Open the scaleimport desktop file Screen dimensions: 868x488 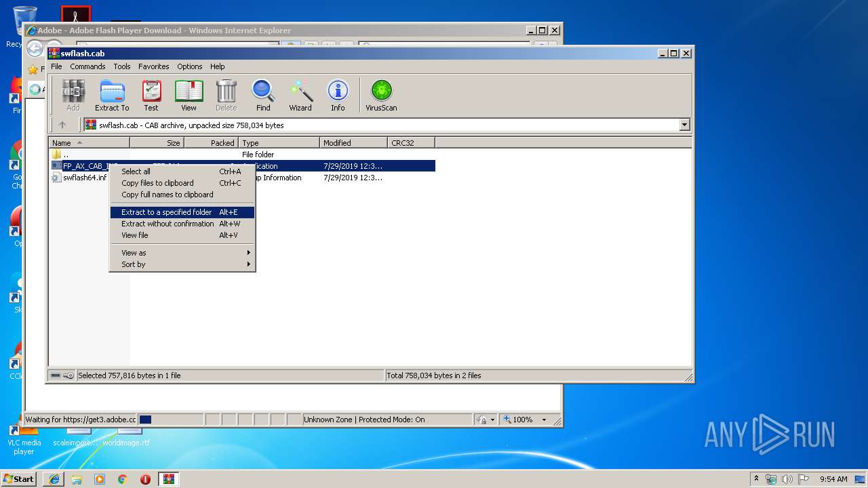[x=75, y=439]
